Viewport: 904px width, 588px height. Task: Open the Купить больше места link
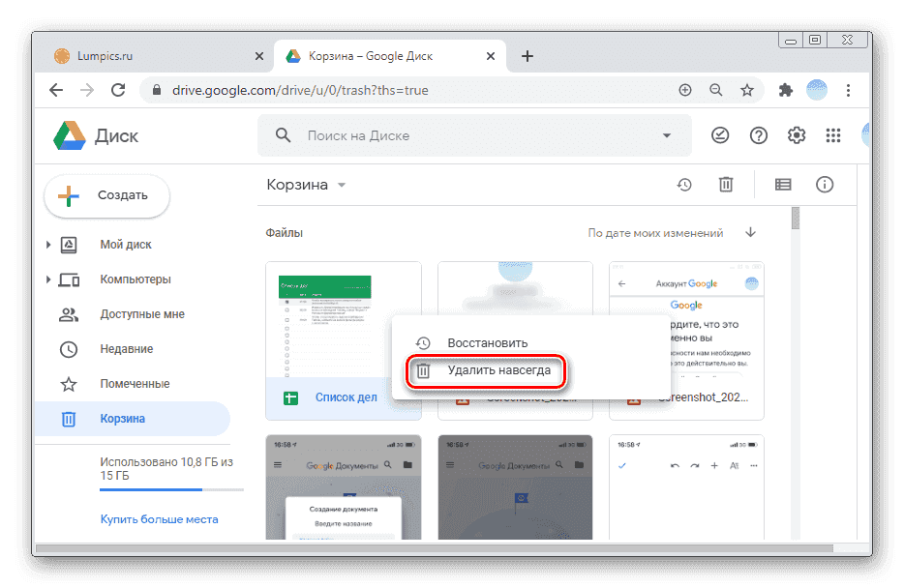(159, 519)
